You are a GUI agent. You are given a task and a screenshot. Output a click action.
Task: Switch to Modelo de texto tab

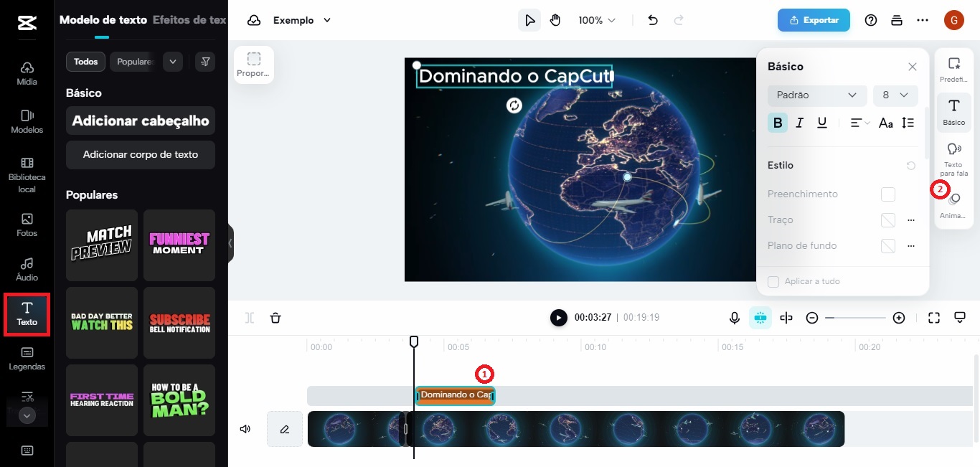(x=103, y=20)
